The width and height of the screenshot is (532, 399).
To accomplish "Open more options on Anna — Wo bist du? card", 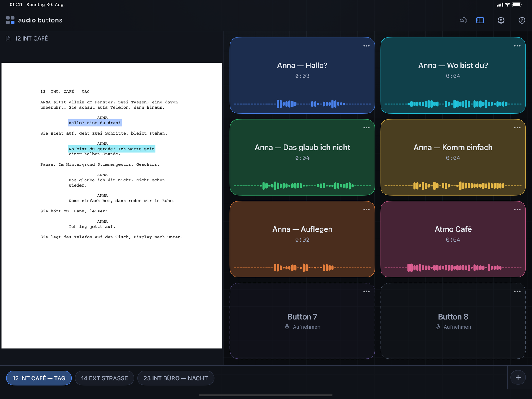I will coord(517,46).
